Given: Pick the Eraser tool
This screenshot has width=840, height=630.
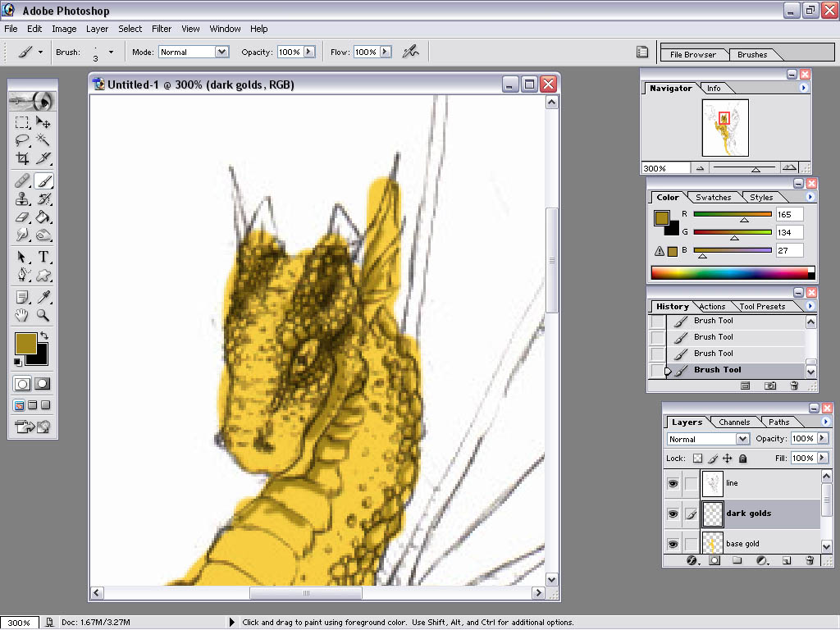Looking at the screenshot, I should pos(22,217).
